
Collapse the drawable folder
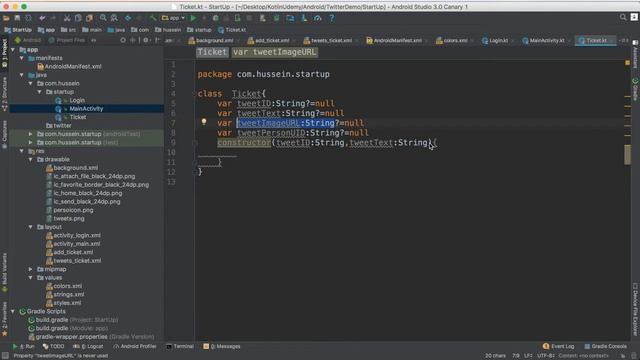pos(31,159)
